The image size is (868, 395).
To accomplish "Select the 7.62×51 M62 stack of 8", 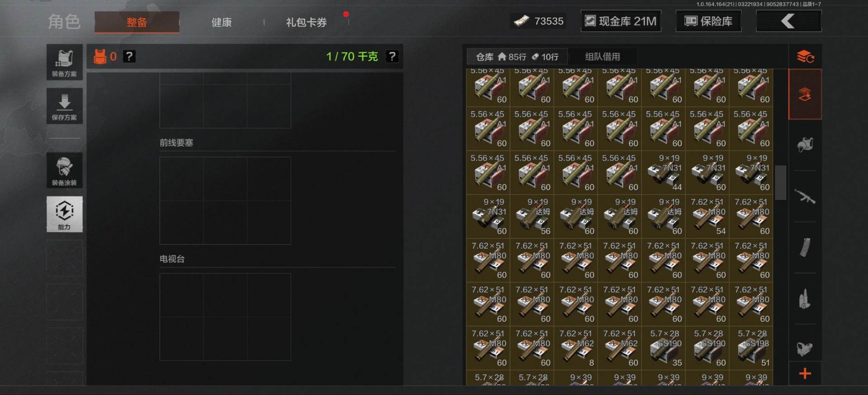I will [x=576, y=348].
